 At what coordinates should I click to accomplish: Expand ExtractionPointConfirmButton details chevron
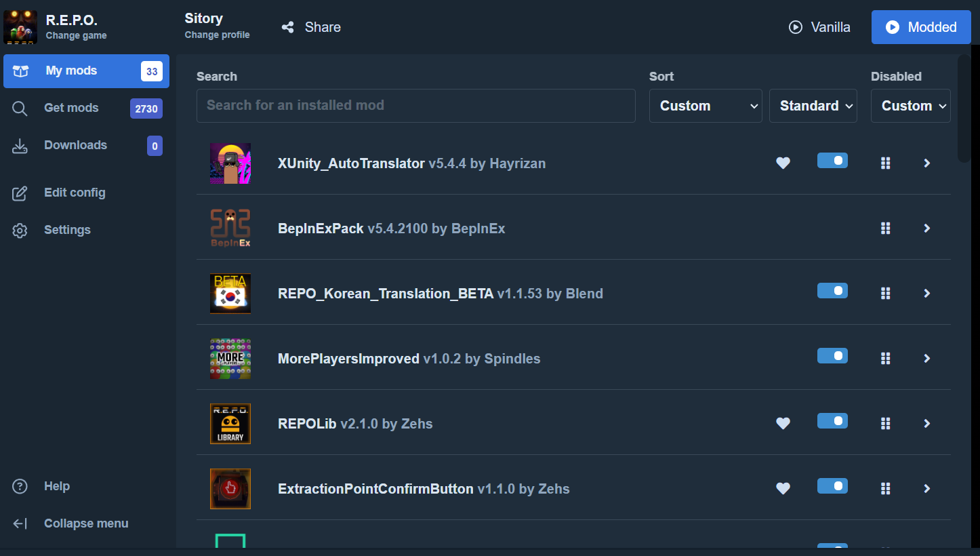click(927, 488)
